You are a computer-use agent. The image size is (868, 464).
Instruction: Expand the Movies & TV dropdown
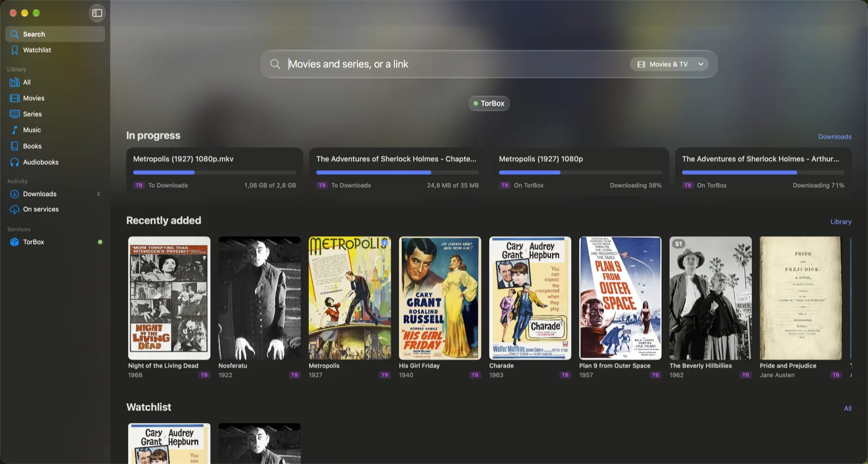(x=669, y=64)
